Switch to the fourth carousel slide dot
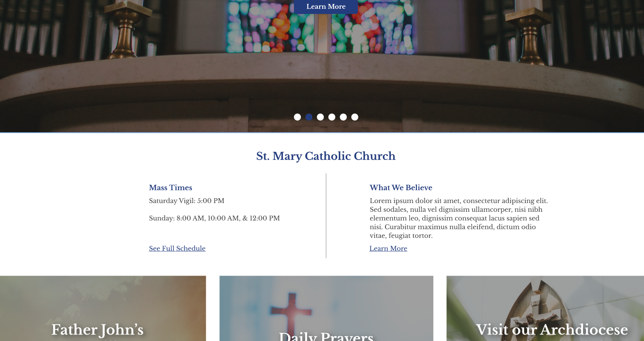644x341 pixels. pyautogui.click(x=332, y=117)
